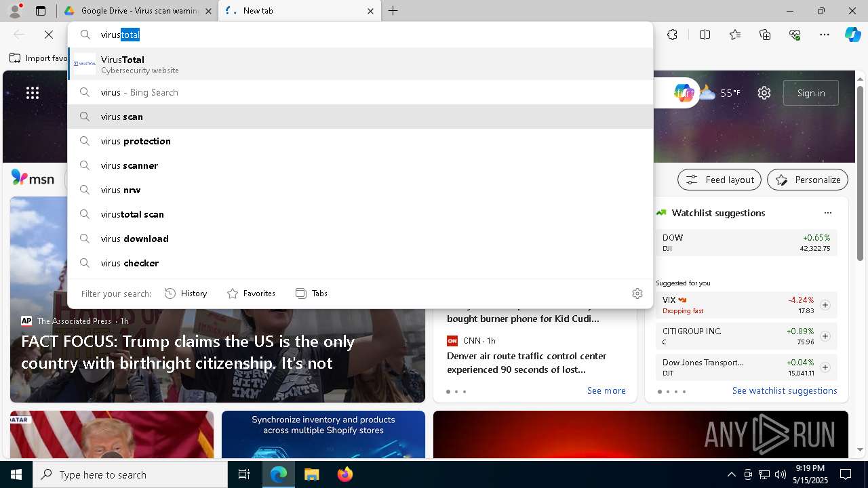Select the VirusTotal Cybersecurity website suggestion
This screenshot has width=868, height=488.
point(360,64)
